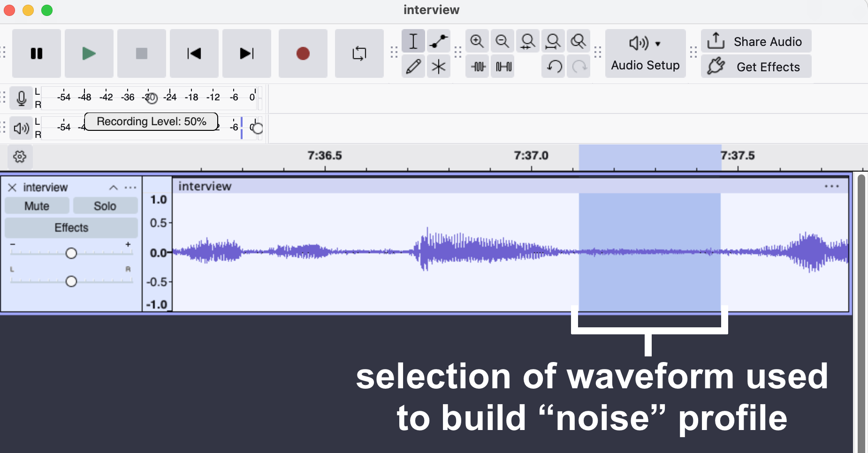This screenshot has width=868, height=453.
Task: Click the track pan slider knob
Action: (71, 281)
